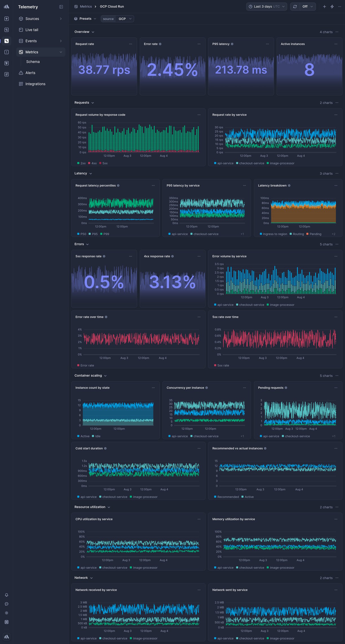Open Live tail in sidebar

point(41,30)
